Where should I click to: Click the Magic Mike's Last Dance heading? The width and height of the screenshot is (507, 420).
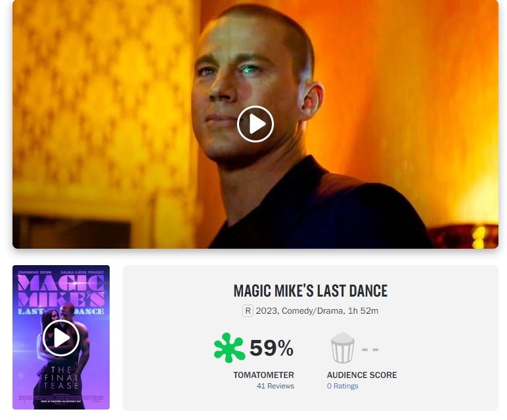[x=311, y=291]
